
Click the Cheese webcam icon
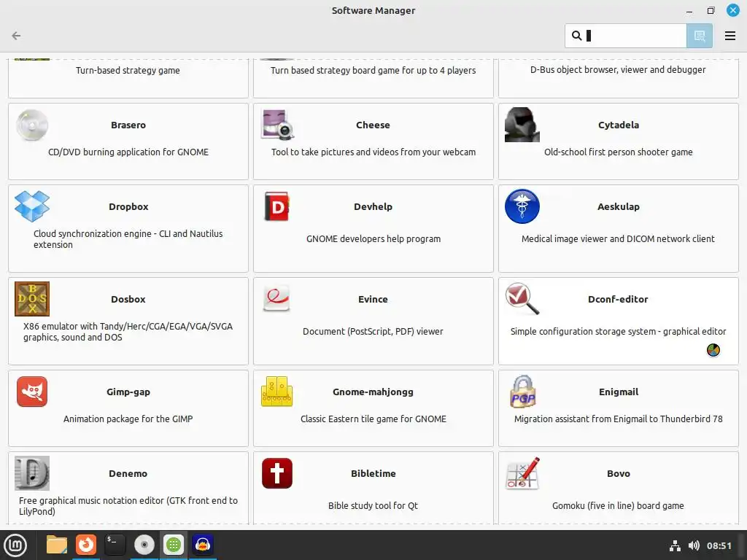(x=277, y=125)
